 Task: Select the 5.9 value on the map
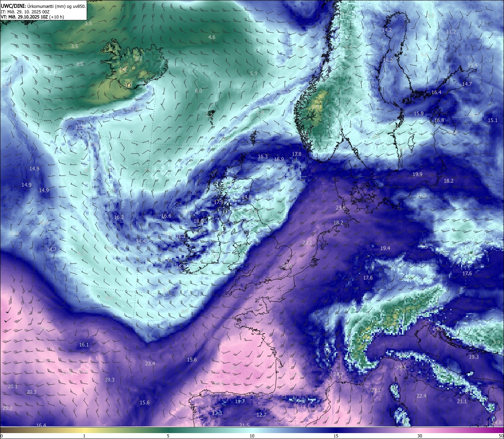tap(254, 74)
